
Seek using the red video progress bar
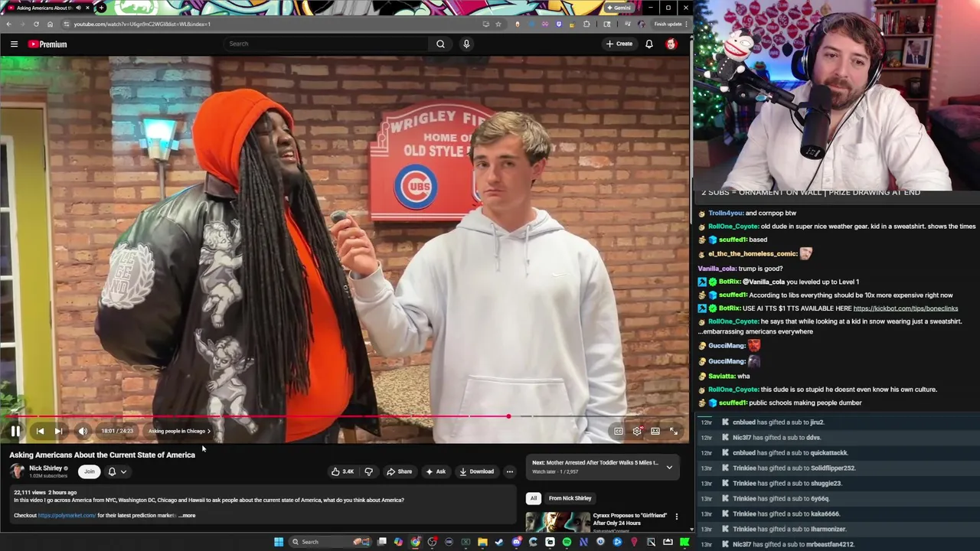(345, 416)
